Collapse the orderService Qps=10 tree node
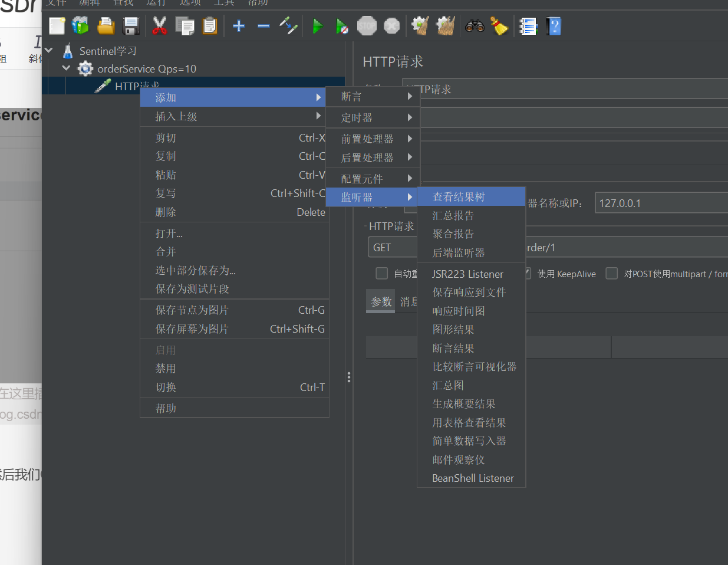The image size is (728, 565). pyautogui.click(x=66, y=68)
